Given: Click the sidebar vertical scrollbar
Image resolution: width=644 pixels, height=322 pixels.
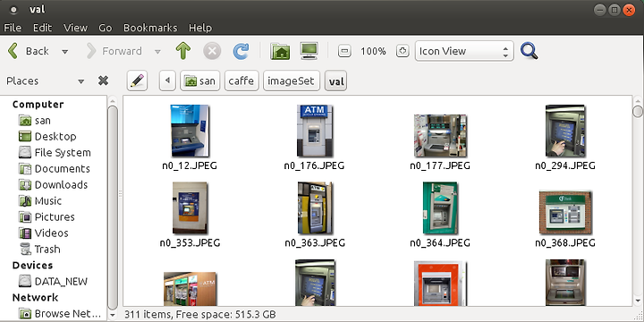Looking at the screenshot, I should click(113, 207).
